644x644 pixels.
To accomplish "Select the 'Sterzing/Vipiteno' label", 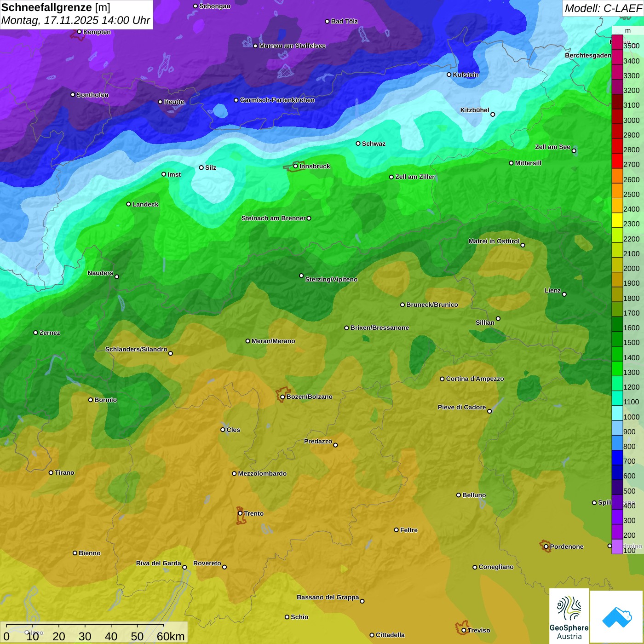I will click(x=331, y=279).
